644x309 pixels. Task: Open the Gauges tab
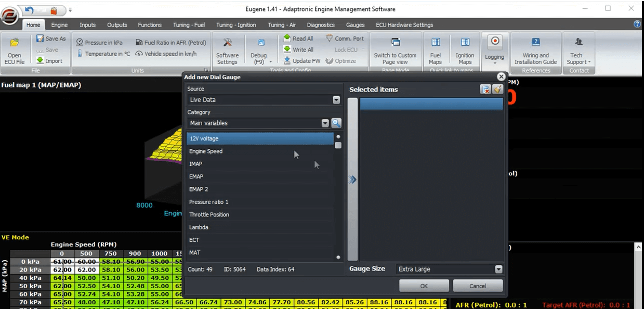click(356, 24)
